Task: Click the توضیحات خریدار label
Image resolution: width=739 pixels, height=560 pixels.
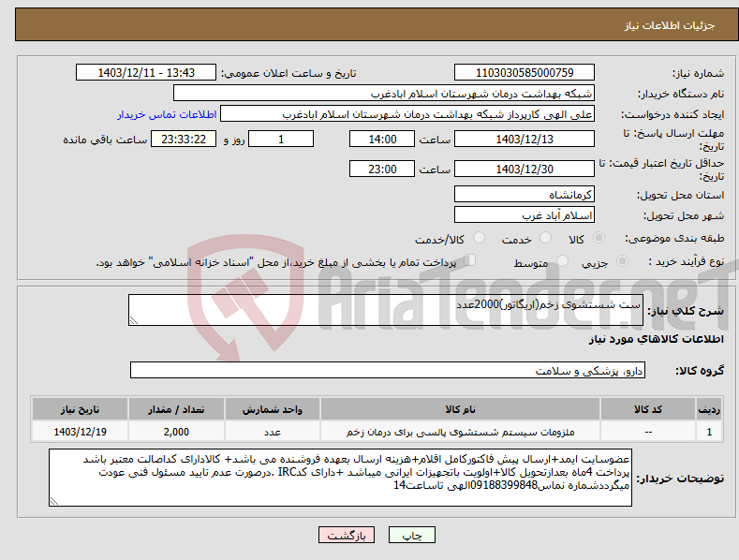Action: [680, 479]
